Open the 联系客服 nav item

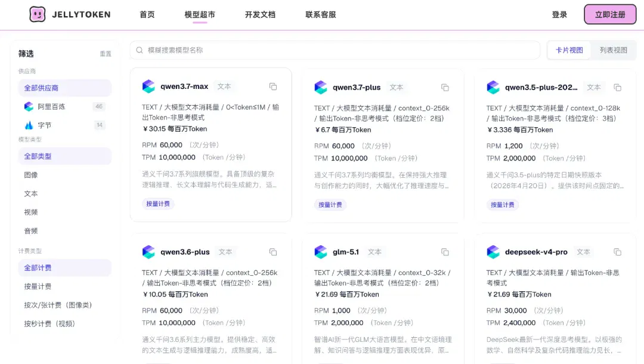321,15
